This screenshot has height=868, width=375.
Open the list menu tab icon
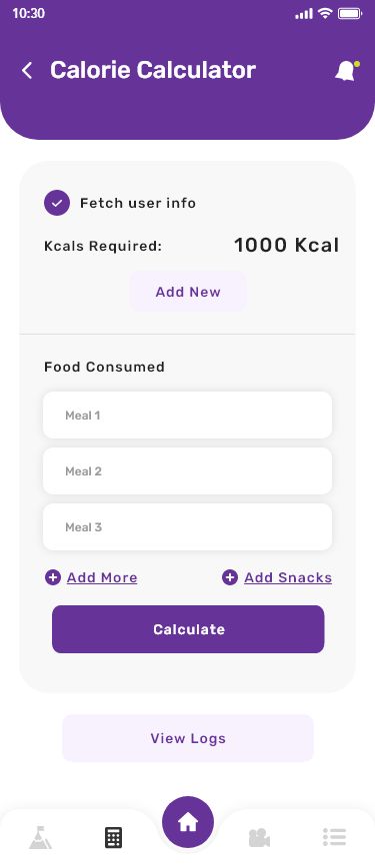(x=335, y=837)
